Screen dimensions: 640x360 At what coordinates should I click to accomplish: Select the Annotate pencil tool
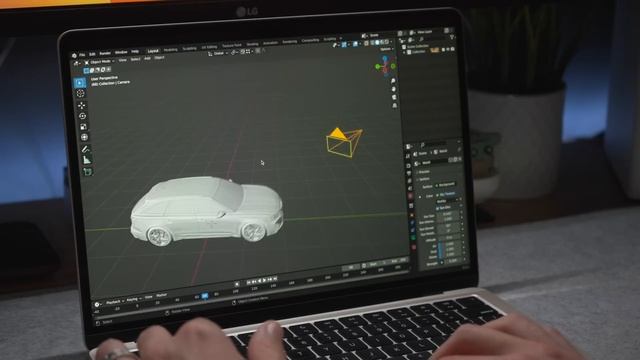86,149
